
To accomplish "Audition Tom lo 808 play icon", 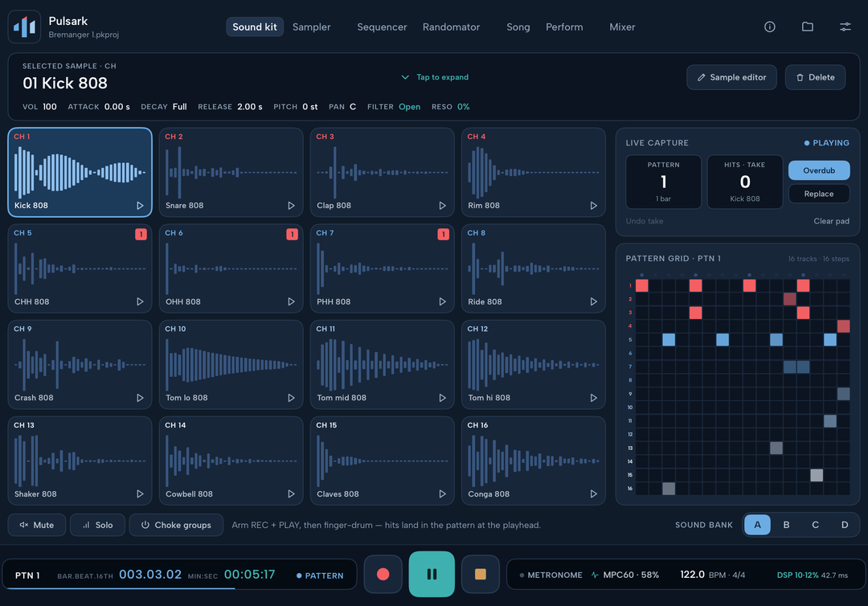I will pyautogui.click(x=291, y=398).
